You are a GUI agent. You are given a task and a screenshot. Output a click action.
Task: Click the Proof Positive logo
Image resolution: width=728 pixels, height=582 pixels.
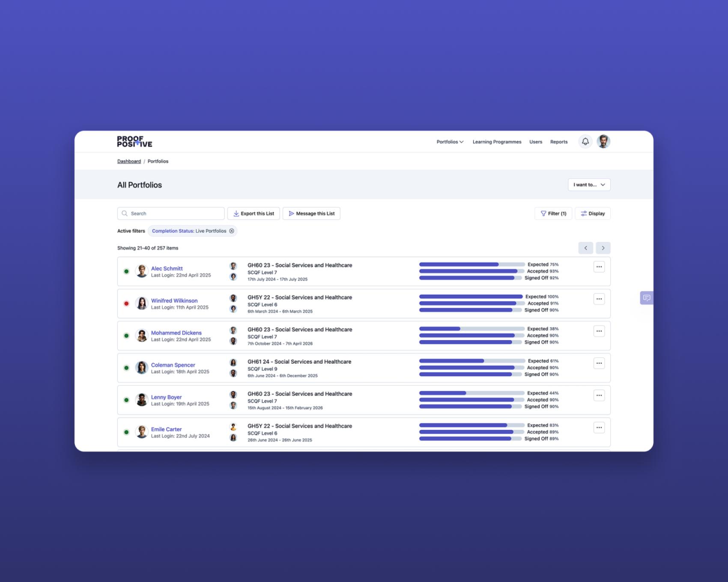tap(134, 142)
